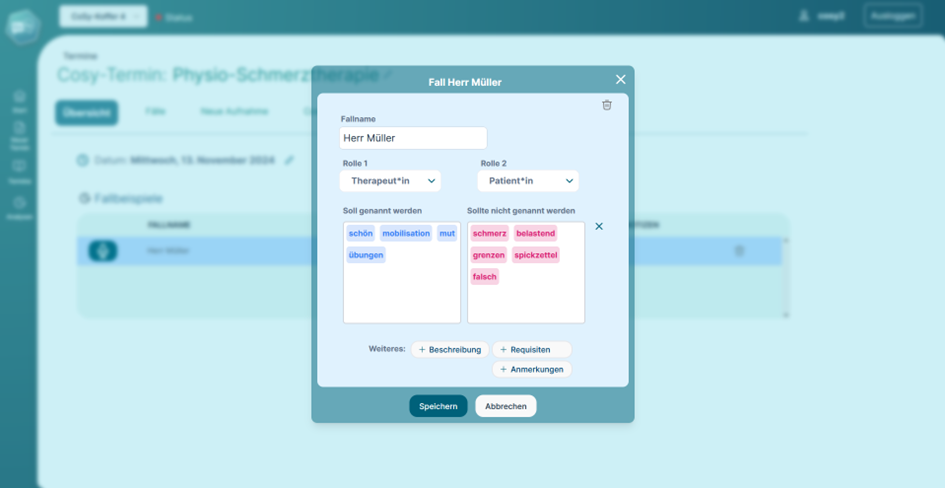The width and height of the screenshot is (945, 488).
Task: Open the Rolle 2 dropdown showing Patient*in
Action: pyautogui.click(x=527, y=181)
